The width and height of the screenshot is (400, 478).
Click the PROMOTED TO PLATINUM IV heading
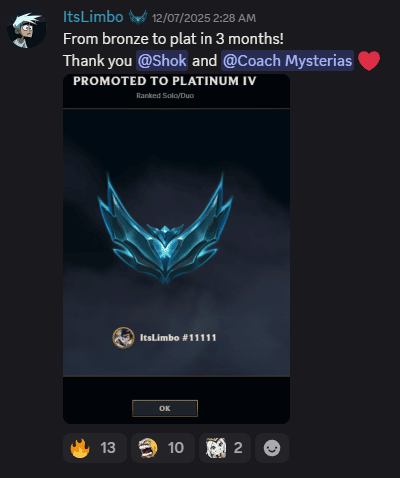click(165, 81)
